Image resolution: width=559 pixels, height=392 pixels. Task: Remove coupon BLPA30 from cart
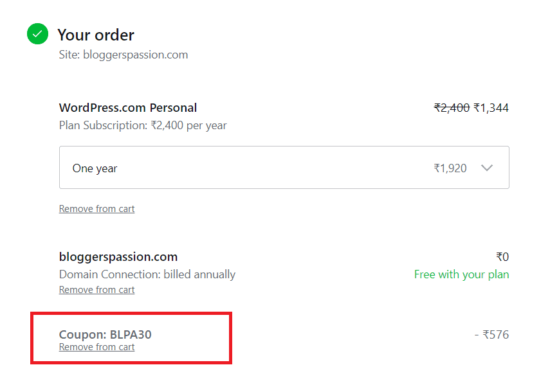coord(96,346)
